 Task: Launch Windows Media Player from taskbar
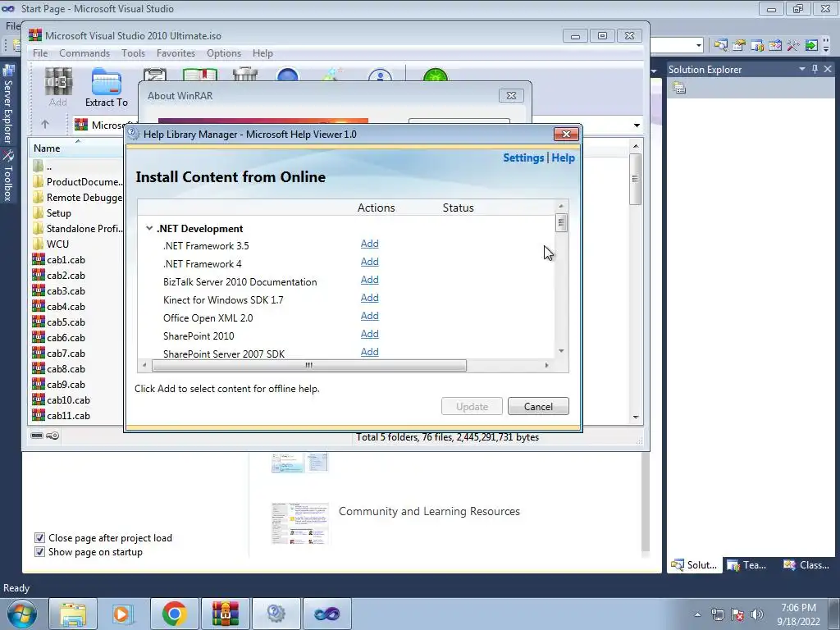point(121,614)
